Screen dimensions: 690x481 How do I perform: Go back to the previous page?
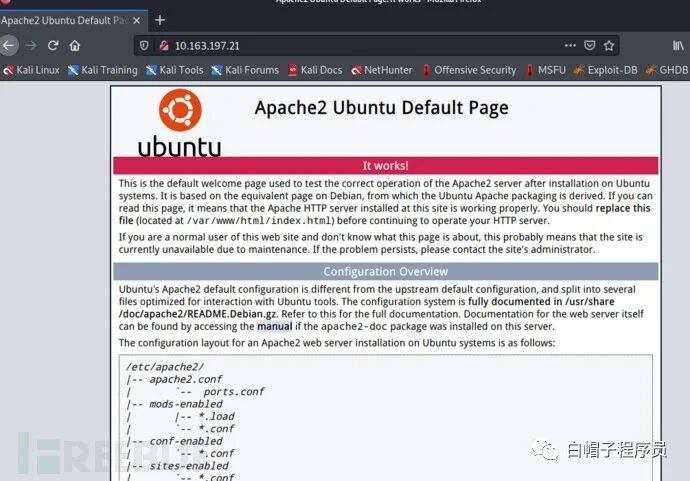(x=8, y=45)
